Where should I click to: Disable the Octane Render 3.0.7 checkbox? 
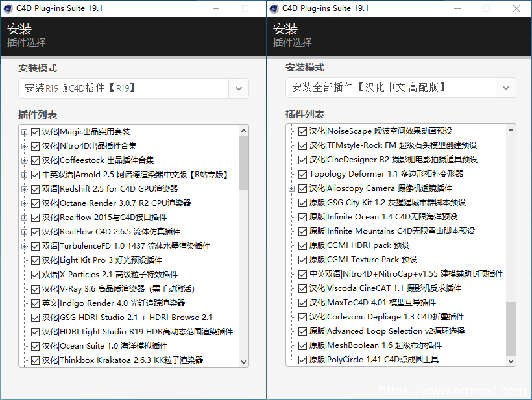click(35, 203)
